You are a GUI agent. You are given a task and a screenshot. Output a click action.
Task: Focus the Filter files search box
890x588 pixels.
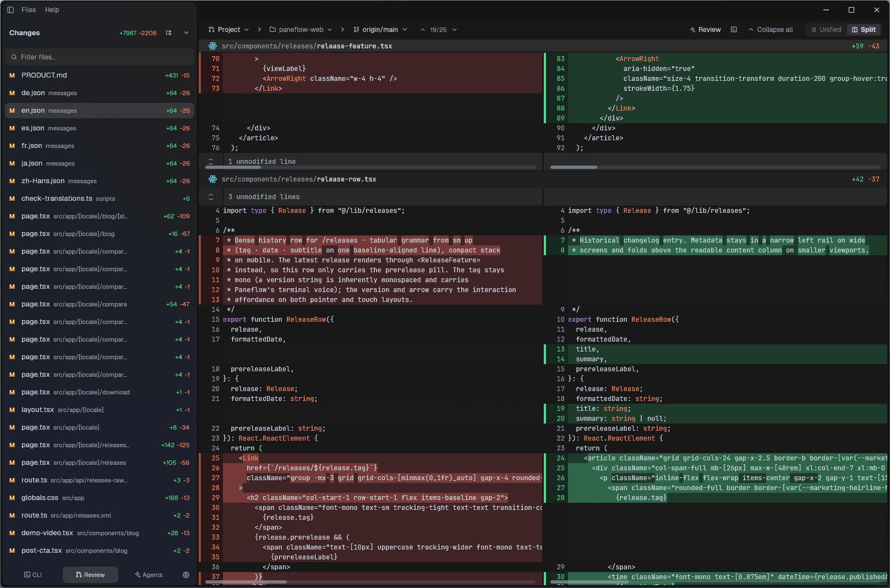coord(99,57)
